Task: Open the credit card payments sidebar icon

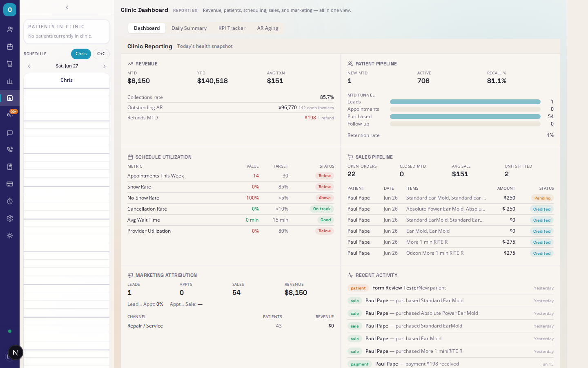Action: (10, 184)
